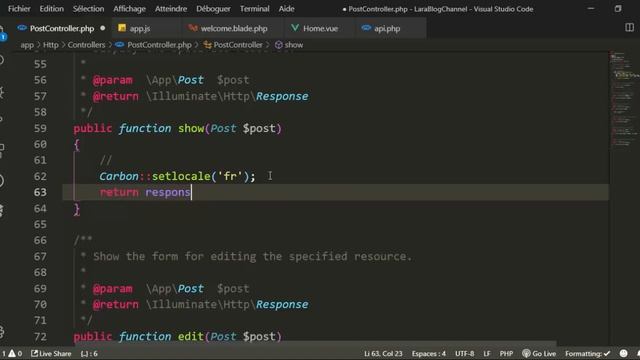Switch to the Home.vue tab

(320, 29)
